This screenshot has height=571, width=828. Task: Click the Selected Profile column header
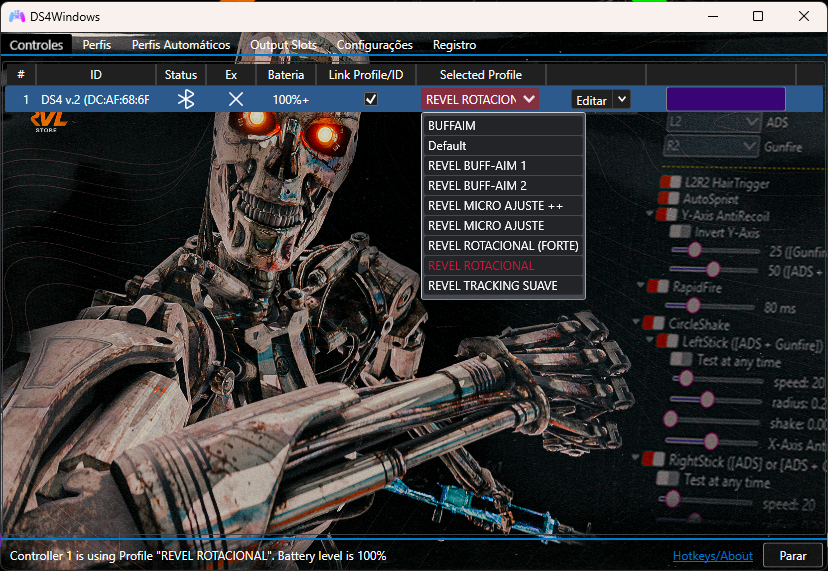481,74
